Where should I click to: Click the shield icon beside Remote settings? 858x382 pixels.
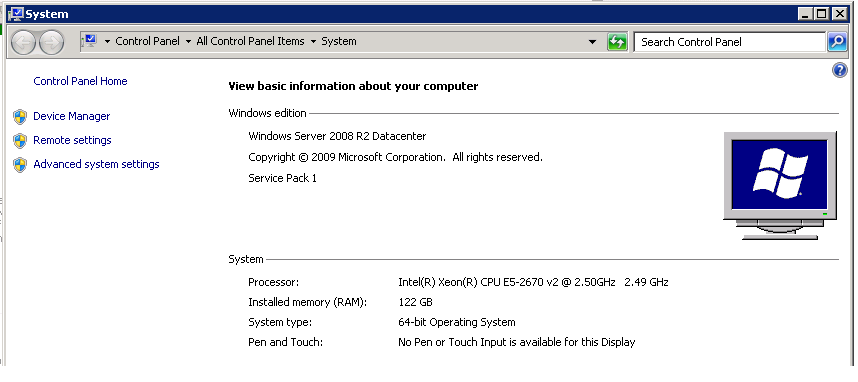(20, 141)
